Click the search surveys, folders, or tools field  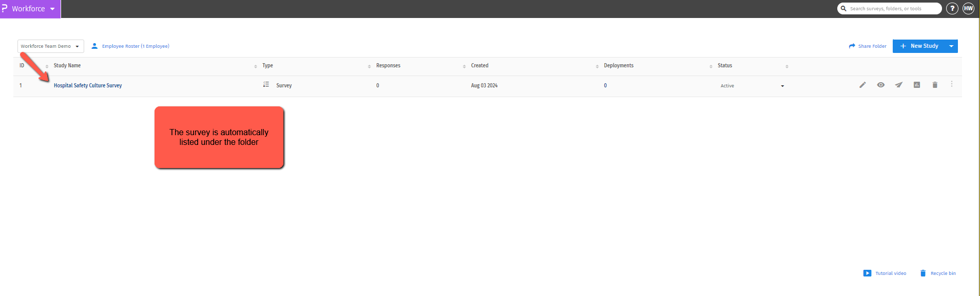(x=889, y=9)
